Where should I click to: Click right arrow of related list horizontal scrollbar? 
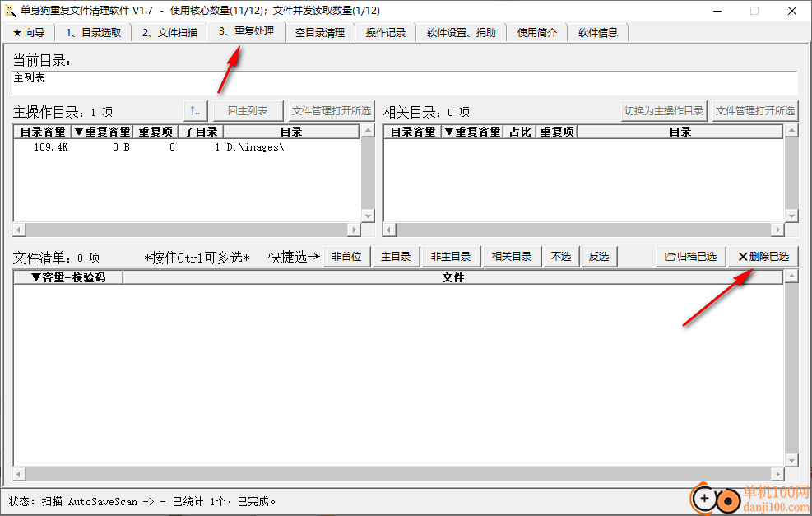(x=777, y=230)
